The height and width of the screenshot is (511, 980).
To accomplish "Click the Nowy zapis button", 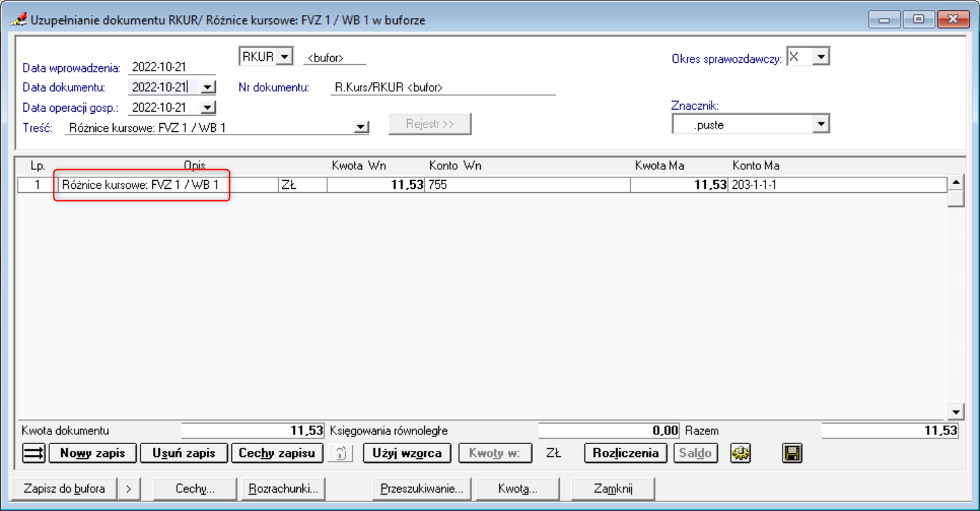I will 93,453.
